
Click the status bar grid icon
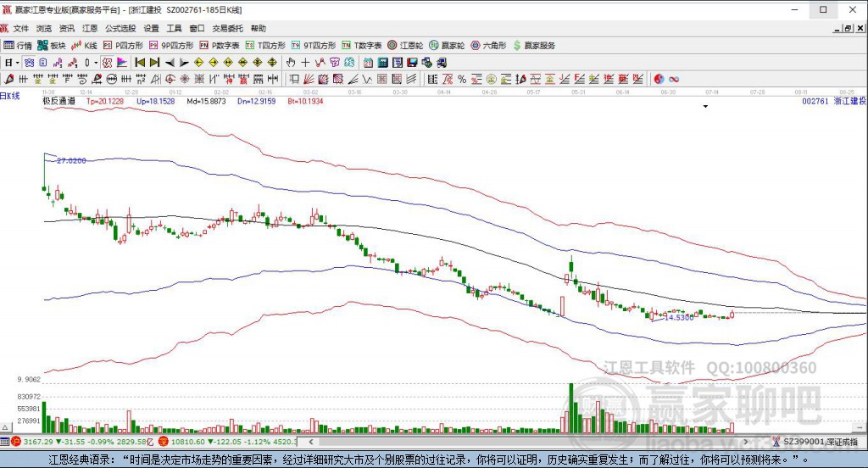point(5,442)
